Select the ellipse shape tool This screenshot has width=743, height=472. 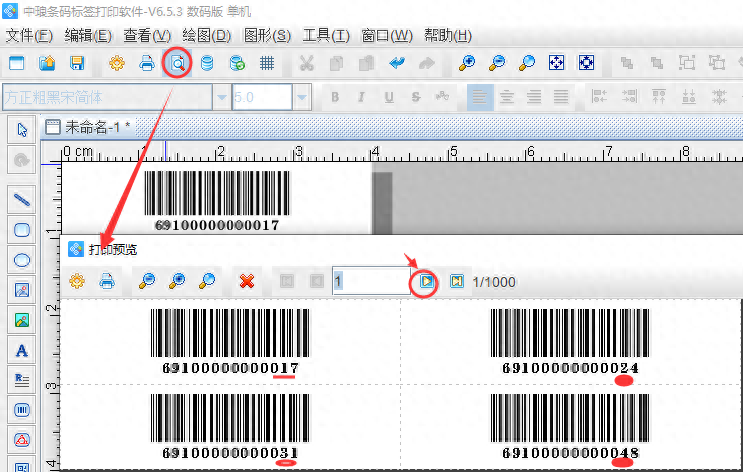[x=21, y=260]
